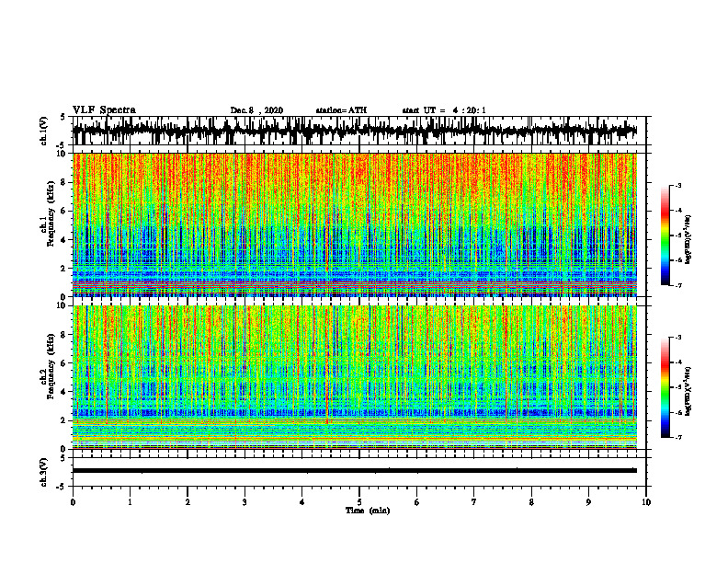Click the "9" tick on Time axis
This screenshot has height=563, width=728.
588,502
